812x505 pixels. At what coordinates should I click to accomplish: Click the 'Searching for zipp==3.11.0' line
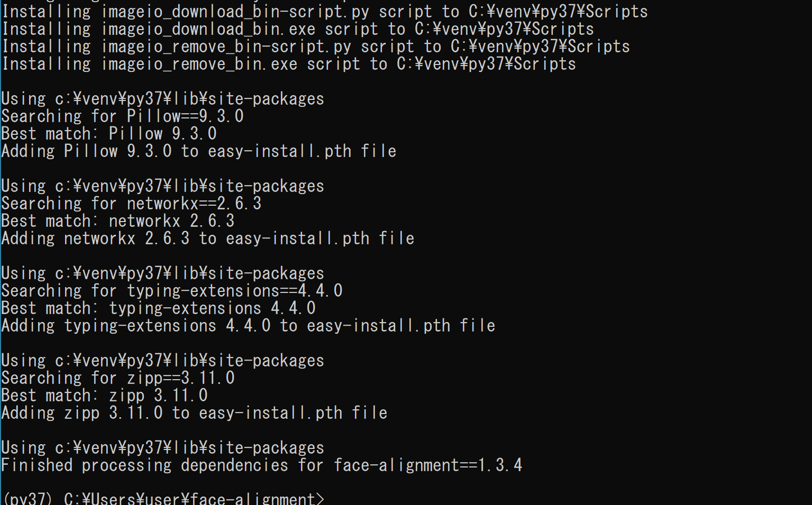(x=118, y=378)
